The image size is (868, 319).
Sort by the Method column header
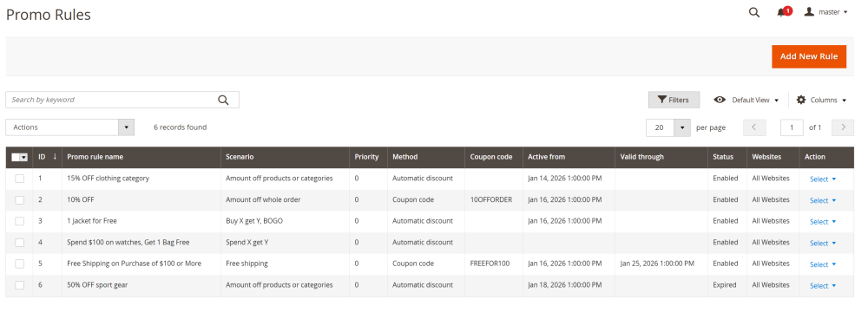point(425,157)
